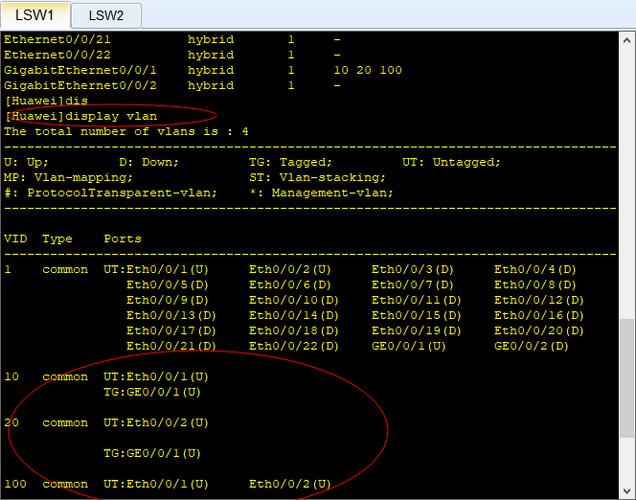Click the 'Type' column header
This screenshot has height=500, width=636.
click(57, 239)
